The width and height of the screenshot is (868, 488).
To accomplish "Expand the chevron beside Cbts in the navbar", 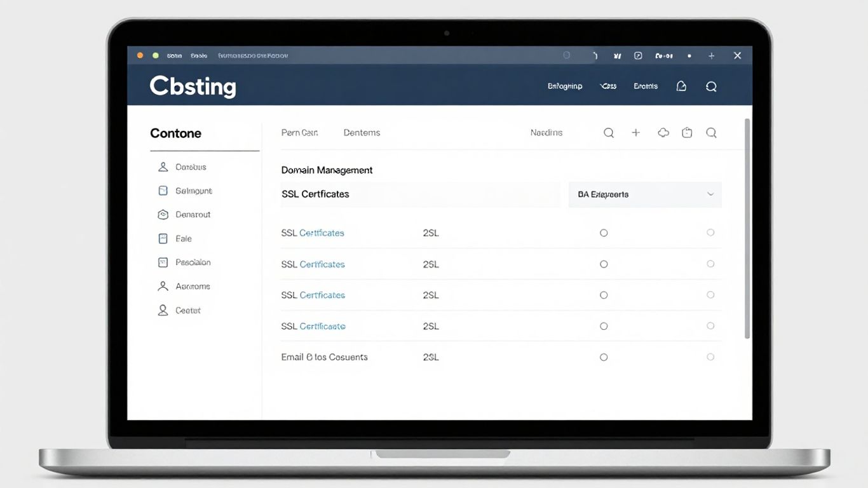I will pos(608,86).
